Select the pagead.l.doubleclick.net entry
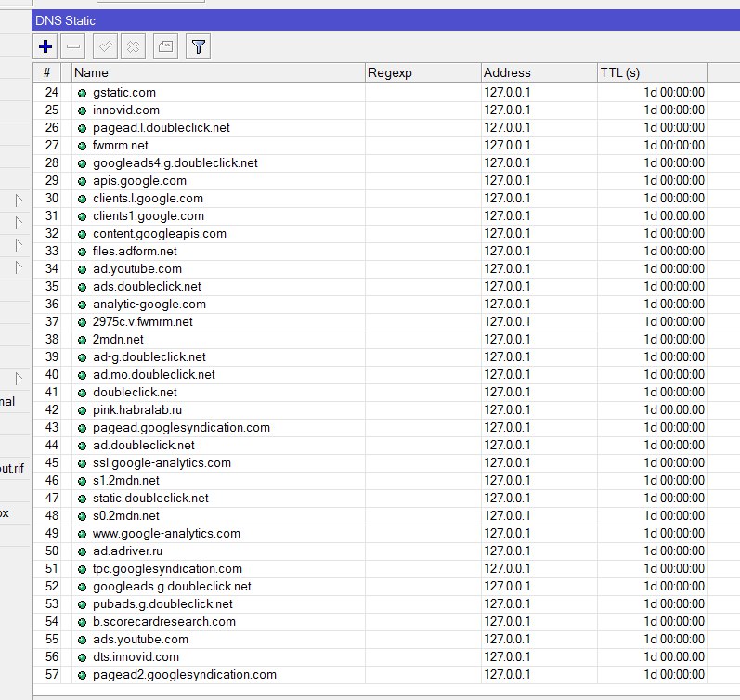Viewport: 740px width, 700px height. point(161,127)
